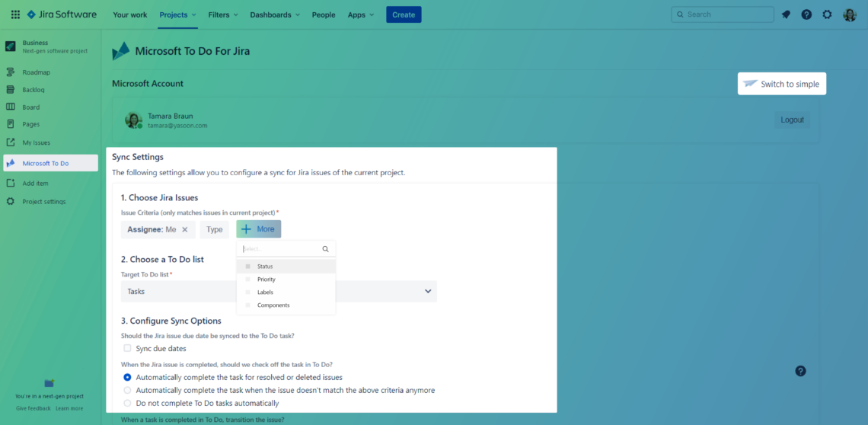This screenshot has height=425, width=868.
Task: Open the user profile avatar
Action: 850,14
